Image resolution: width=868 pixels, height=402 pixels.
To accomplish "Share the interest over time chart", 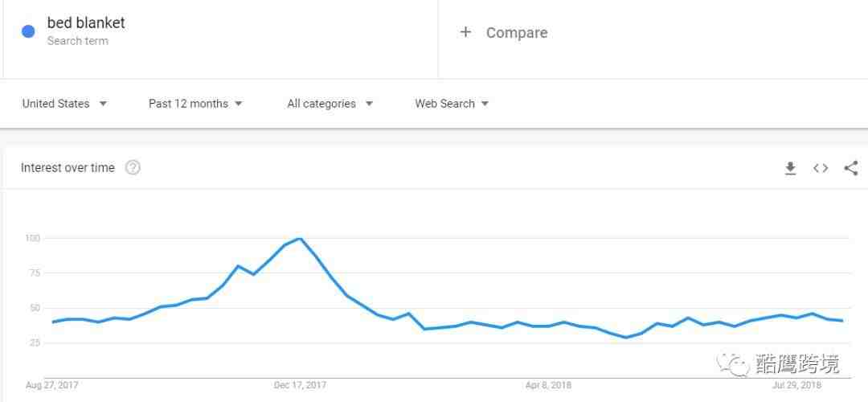I will tap(851, 168).
